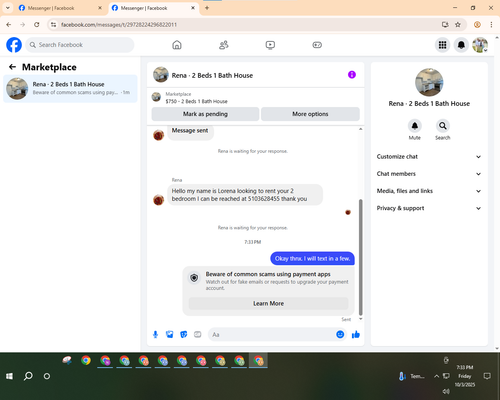Search in conversation magnifier icon
The width and height of the screenshot is (500, 400).
pos(443,126)
